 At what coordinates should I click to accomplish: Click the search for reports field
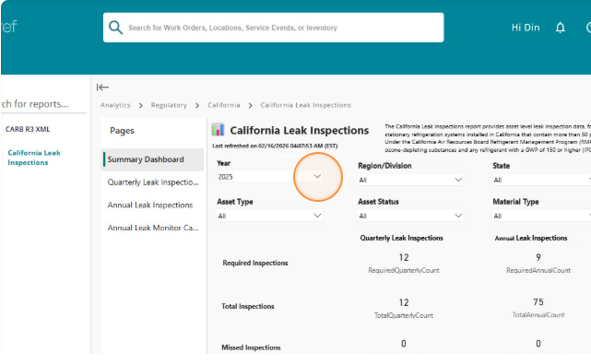coord(43,104)
